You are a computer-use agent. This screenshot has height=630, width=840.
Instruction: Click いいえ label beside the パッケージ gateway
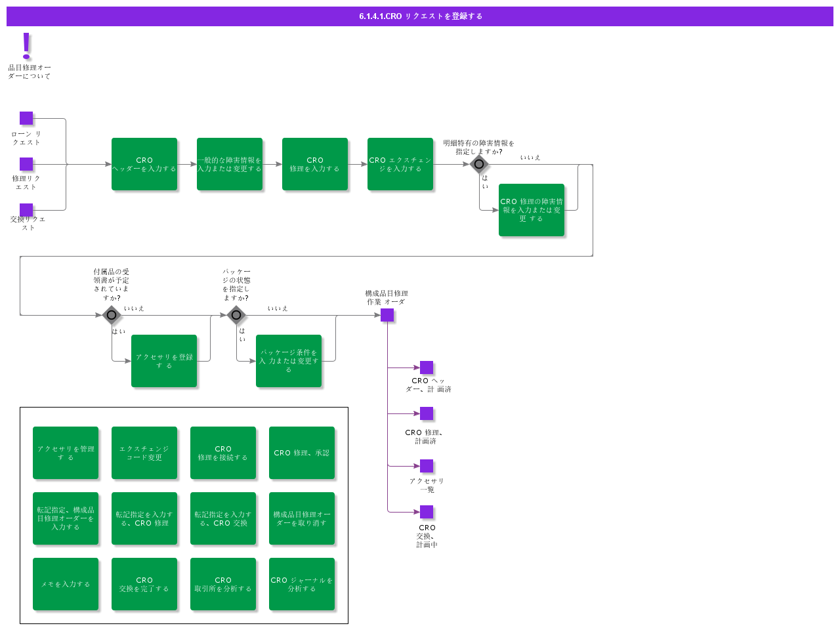(x=278, y=308)
